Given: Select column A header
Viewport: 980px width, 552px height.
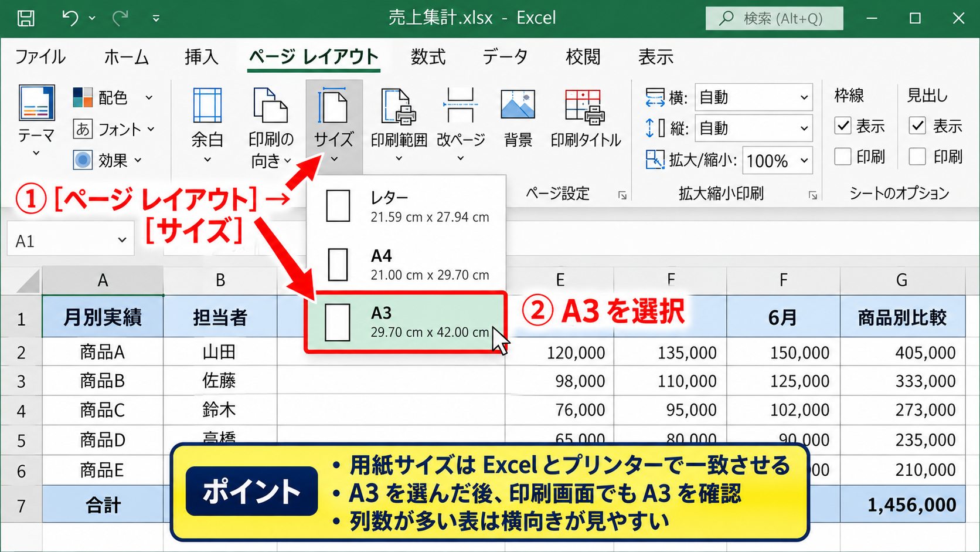Looking at the screenshot, I should pos(103,280).
